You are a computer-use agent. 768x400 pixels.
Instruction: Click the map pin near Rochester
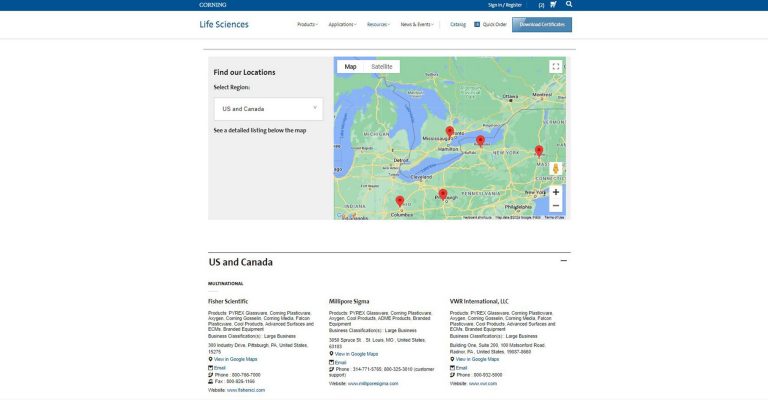tap(480, 141)
